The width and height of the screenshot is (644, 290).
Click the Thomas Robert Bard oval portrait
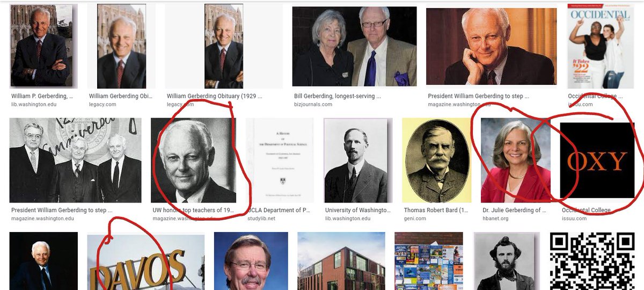(x=437, y=161)
